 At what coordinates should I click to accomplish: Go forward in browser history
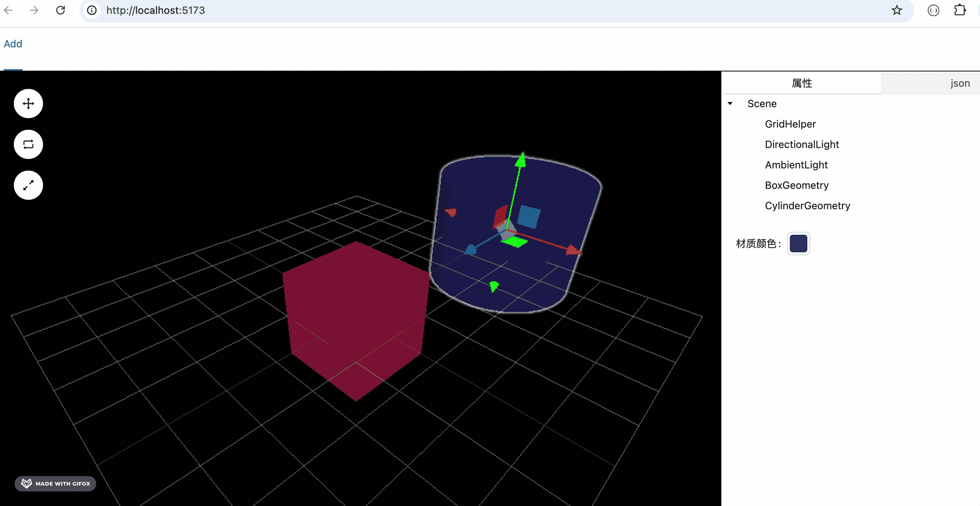(x=34, y=10)
